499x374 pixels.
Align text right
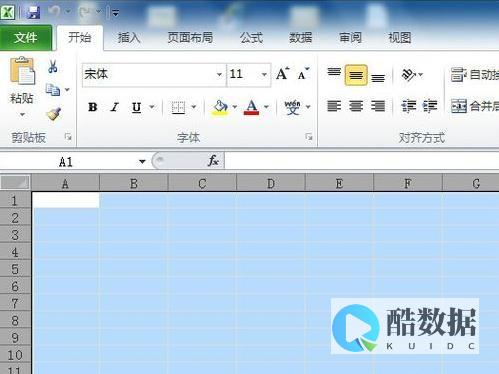click(x=378, y=107)
